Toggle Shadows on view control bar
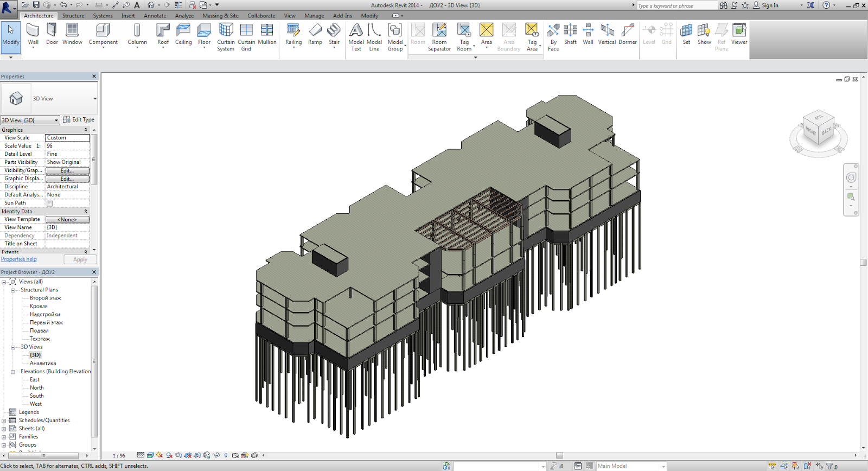This screenshot has width=868, height=471. [x=169, y=455]
